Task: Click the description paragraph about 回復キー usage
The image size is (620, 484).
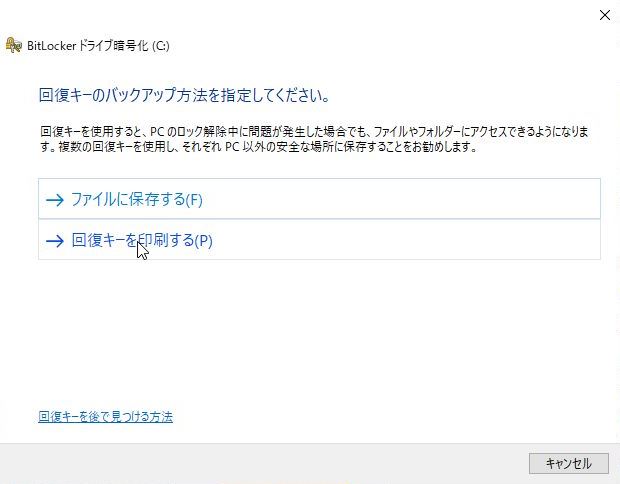Action: pyautogui.click(x=314, y=139)
